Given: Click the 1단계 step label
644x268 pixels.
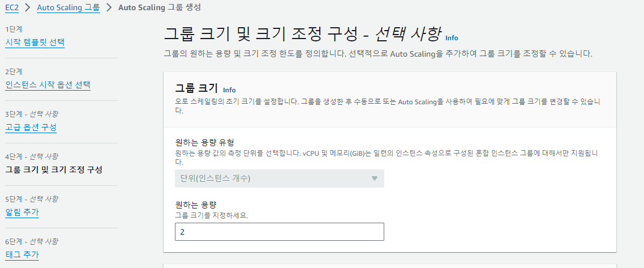Looking at the screenshot, I should tap(14, 29).
